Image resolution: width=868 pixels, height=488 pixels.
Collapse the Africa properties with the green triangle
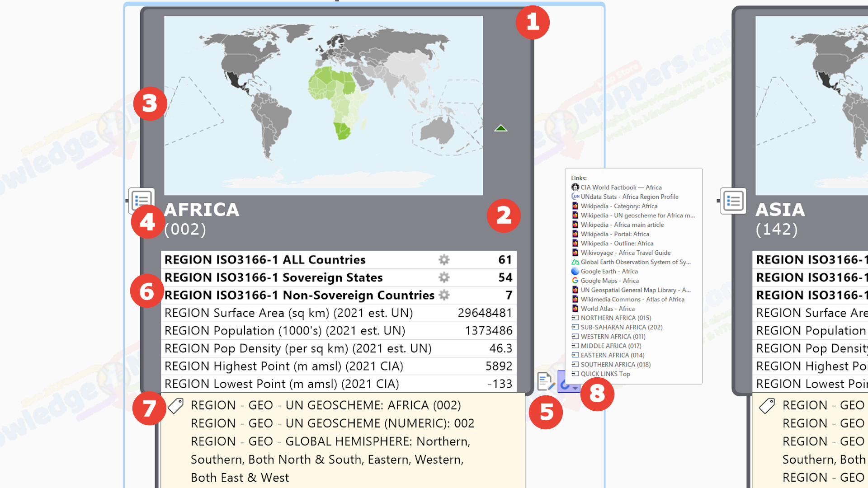500,128
